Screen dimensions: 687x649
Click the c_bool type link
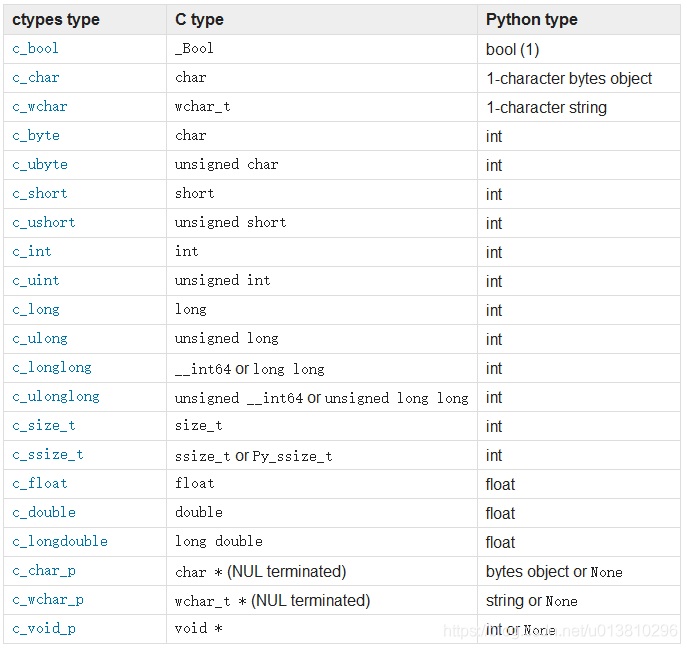click(35, 49)
